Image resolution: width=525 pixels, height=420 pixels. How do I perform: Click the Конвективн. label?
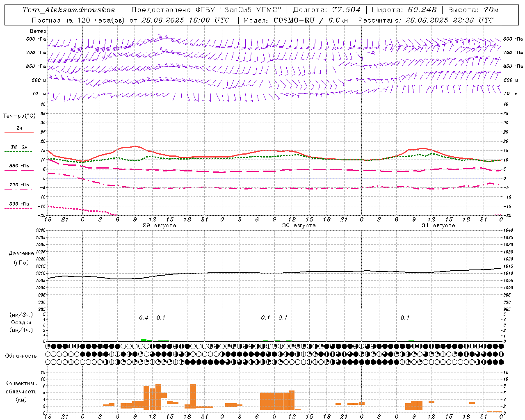point(21,383)
